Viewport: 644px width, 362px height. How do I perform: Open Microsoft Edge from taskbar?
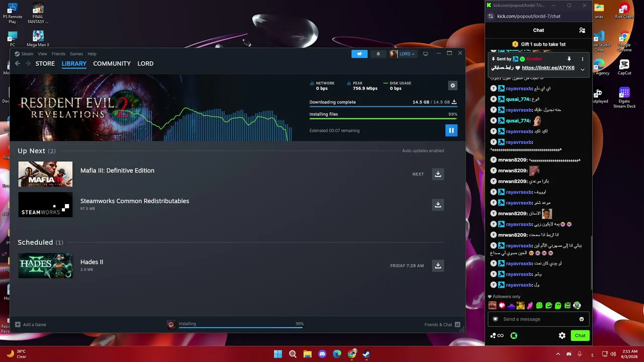tap(337, 354)
